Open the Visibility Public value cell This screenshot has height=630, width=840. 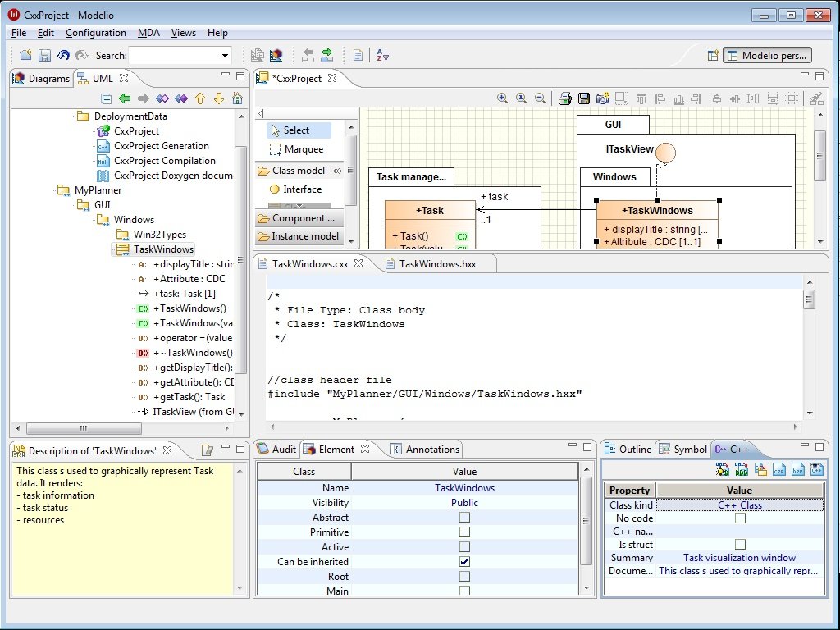point(464,503)
